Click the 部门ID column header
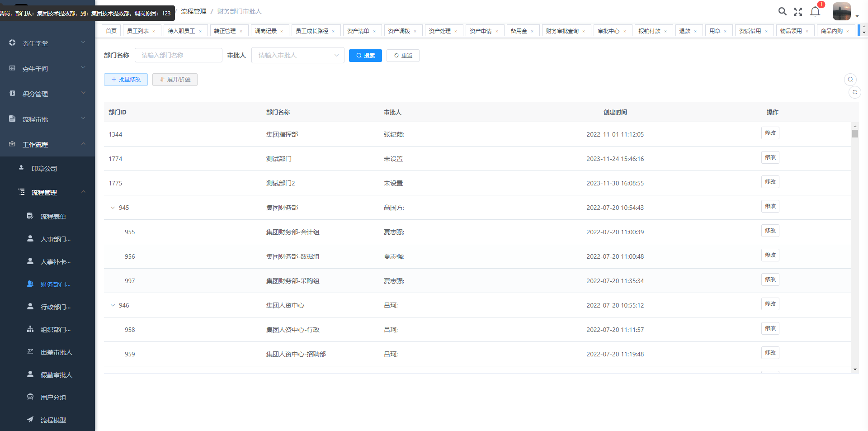 118,112
